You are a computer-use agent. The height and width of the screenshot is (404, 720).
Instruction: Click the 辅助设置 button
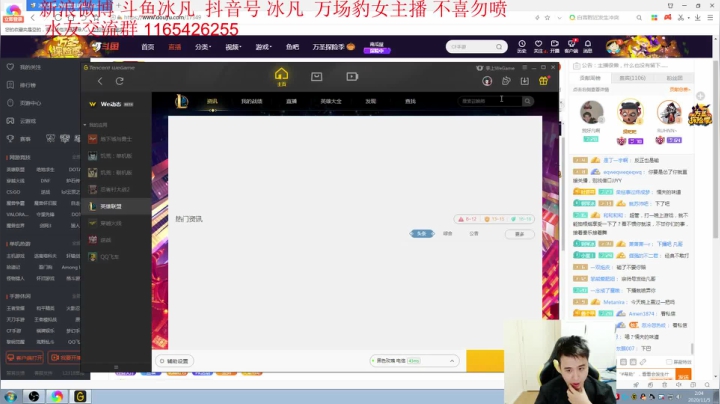click(174, 361)
